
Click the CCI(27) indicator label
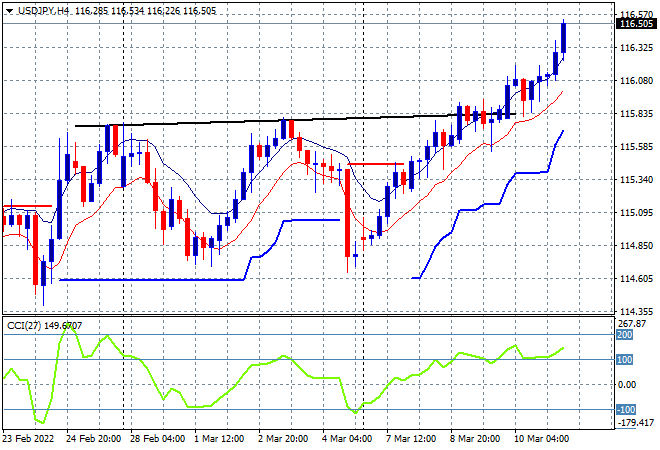pyautogui.click(x=24, y=325)
